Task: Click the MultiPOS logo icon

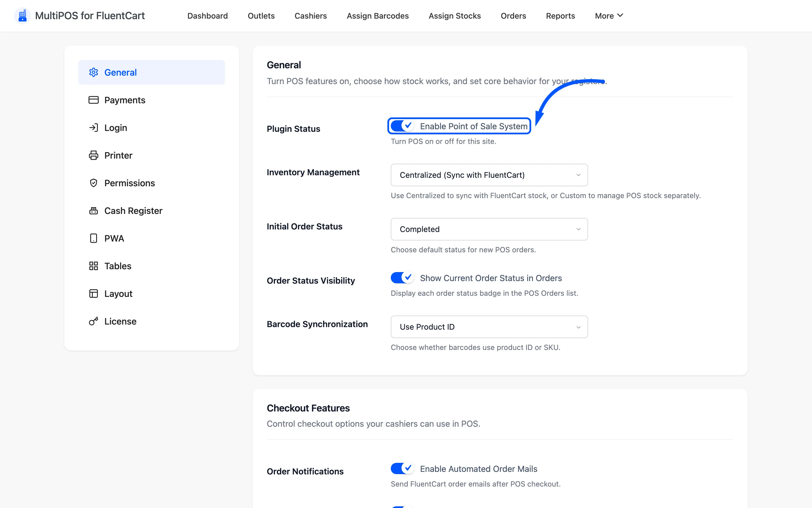Action: (23, 16)
